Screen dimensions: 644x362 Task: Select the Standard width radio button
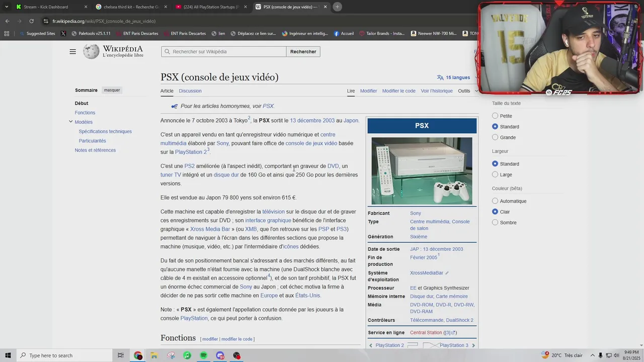tap(495, 164)
